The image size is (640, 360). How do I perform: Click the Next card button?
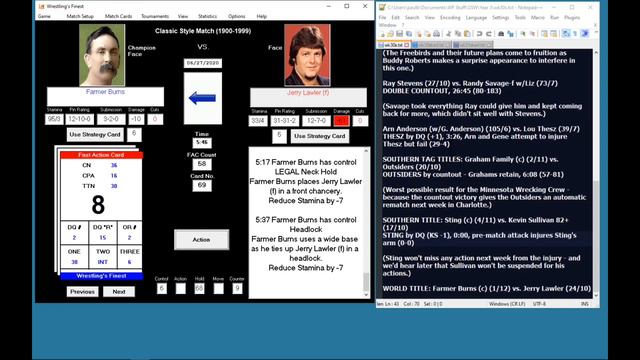(119, 291)
